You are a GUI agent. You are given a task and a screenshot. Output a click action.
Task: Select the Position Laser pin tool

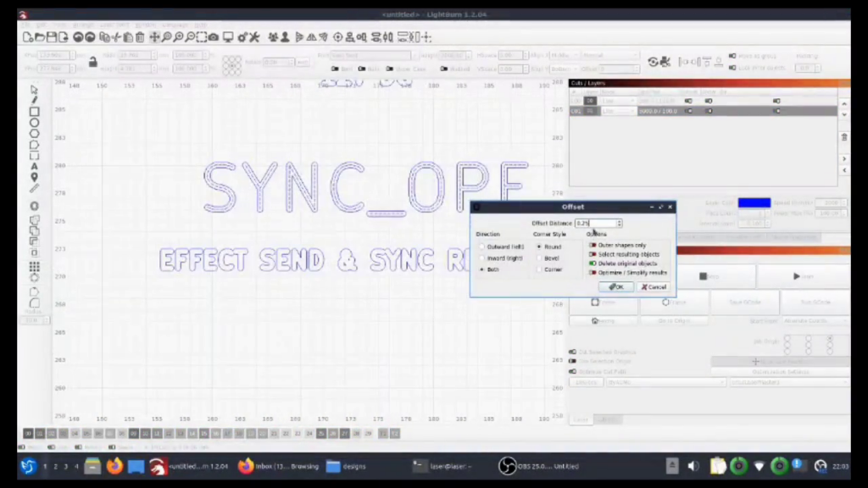coord(34,178)
